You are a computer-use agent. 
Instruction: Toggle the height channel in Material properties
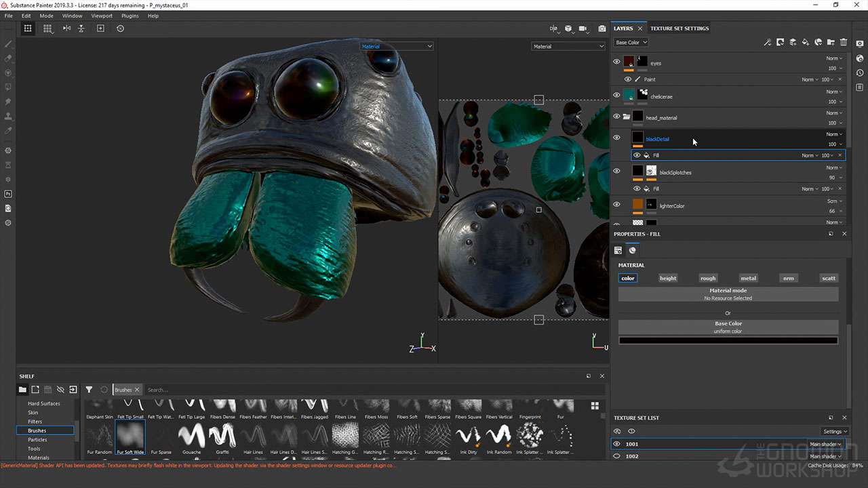(x=668, y=278)
